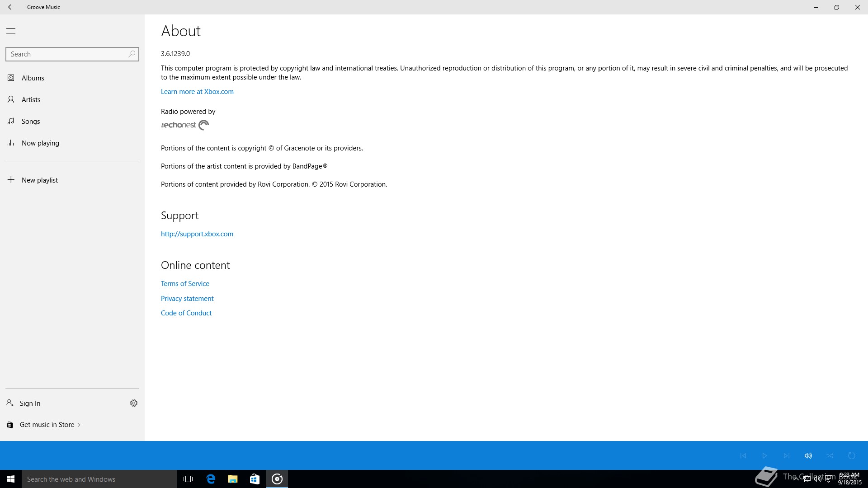Go back using the title bar arrow
Screen dimensions: 868x488
(11, 7)
